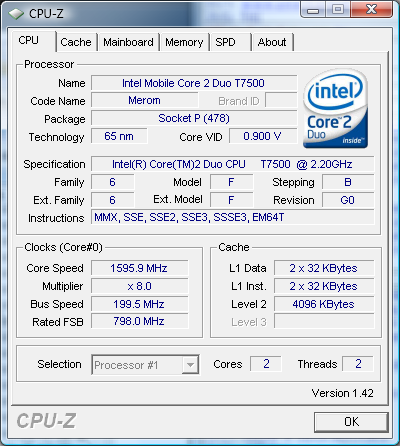Viewport: 400px width, 446px height.
Task: Click the Intel Core 2 Duo logo
Action: point(336,108)
